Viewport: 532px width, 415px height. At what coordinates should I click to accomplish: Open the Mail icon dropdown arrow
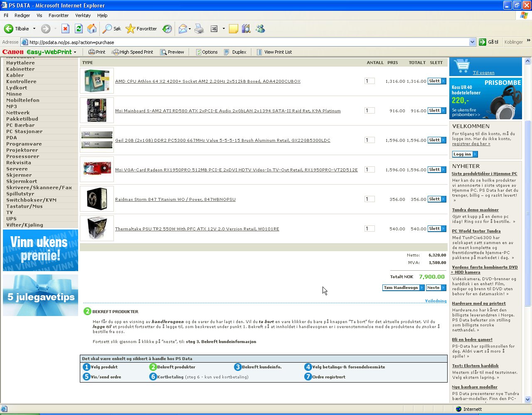pos(190,29)
